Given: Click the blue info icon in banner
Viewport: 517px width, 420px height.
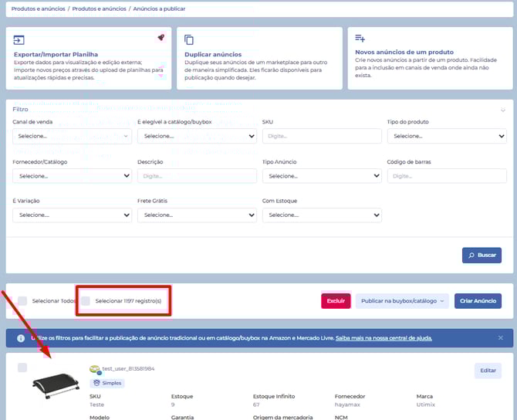Looking at the screenshot, I should coord(20,338).
